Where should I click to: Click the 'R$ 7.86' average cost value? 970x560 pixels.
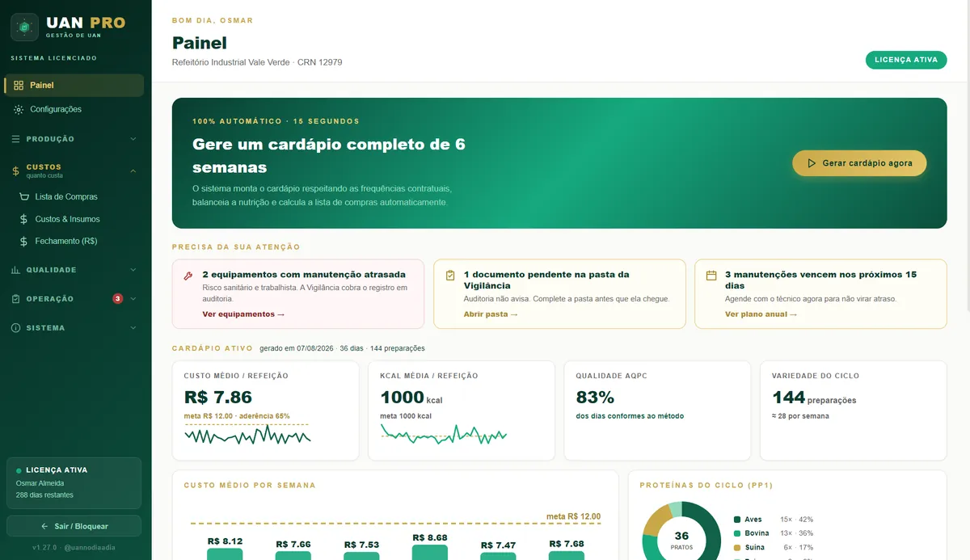point(218,398)
